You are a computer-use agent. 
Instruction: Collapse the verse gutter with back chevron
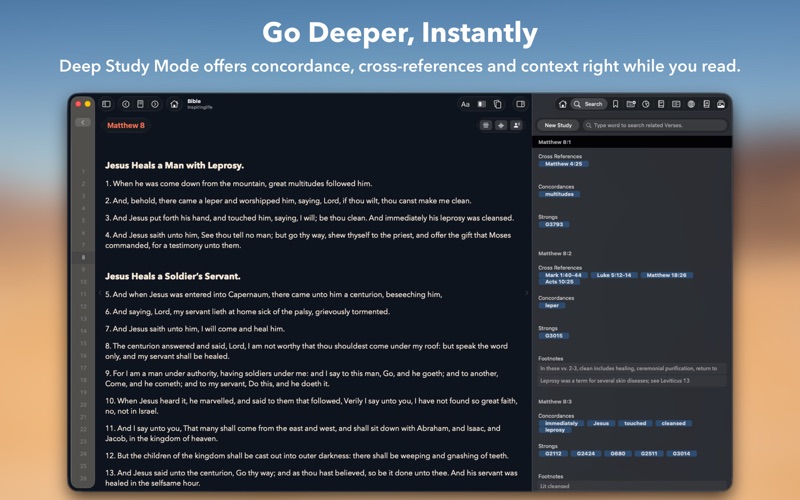[83, 122]
